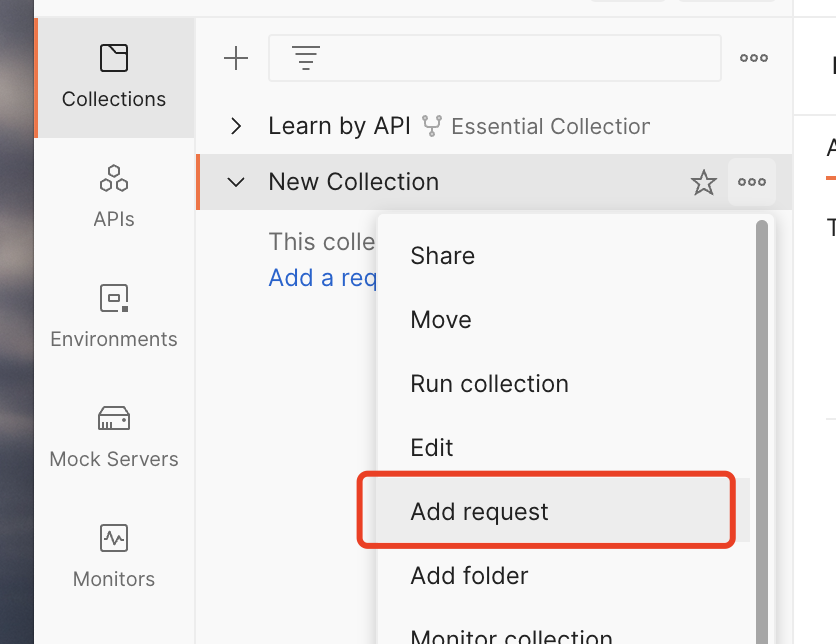The height and width of the screenshot is (644, 836).
Task: Open the three-dots menu above the collections list
Action: pyautogui.click(x=753, y=58)
